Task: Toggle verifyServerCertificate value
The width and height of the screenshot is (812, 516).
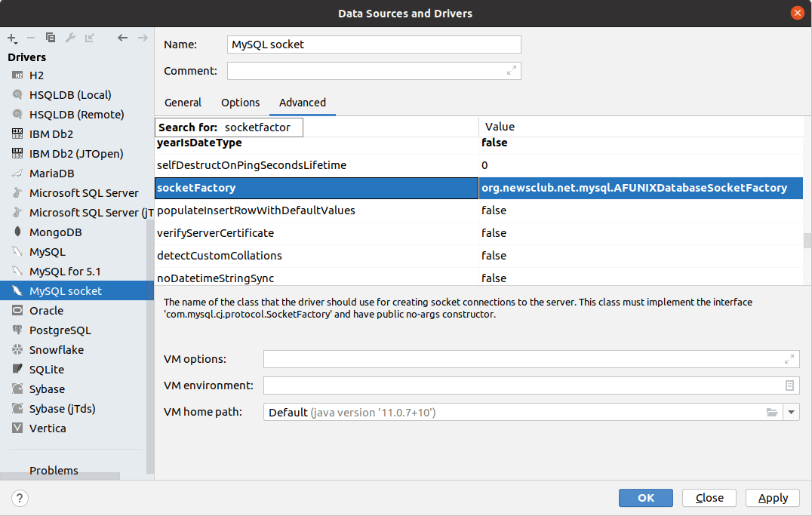Action: 495,233
